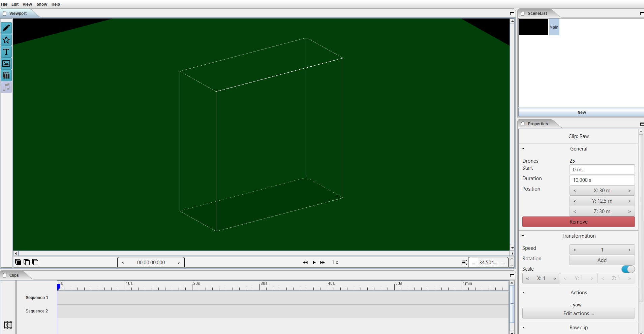Select the SceneList tab
This screenshot has height=334, width=644.
coord(538,13)
